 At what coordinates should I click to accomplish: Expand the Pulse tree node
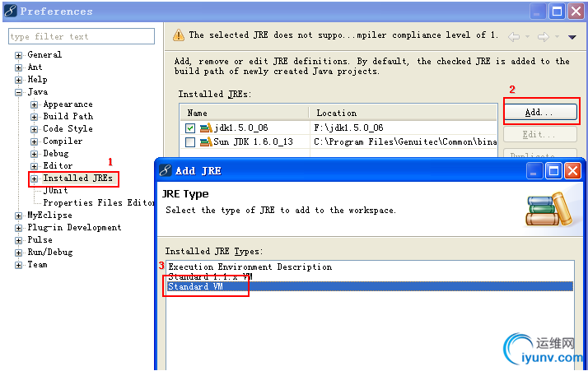[x=18, y=240]
